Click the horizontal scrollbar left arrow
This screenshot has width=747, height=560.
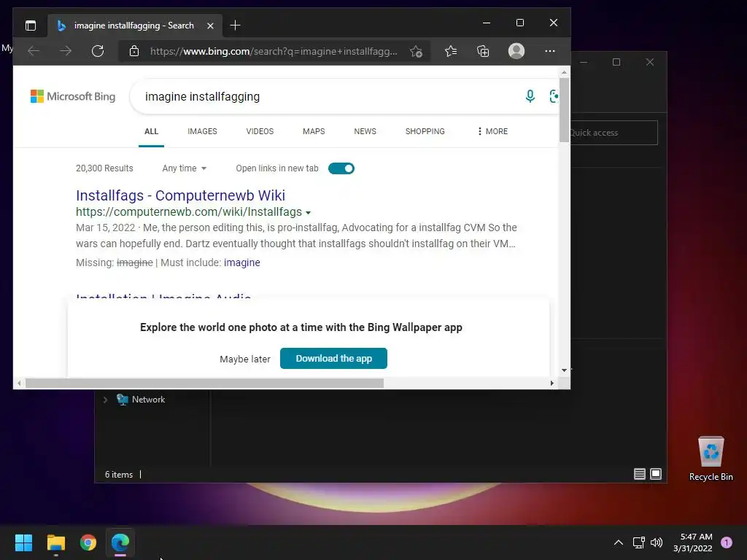(19, 384)
